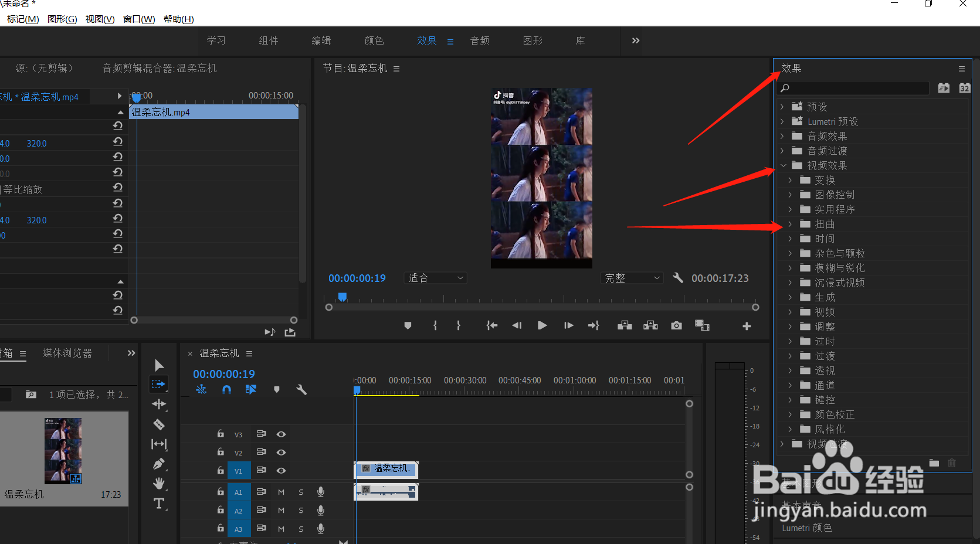Select the Hand tool
Image resolution: width=980 pixels, height=544 pixels.
click(x=159, y=484)
